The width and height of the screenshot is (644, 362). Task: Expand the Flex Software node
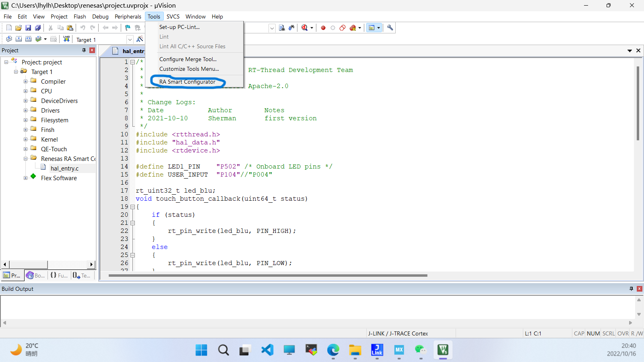pos(25,178)
